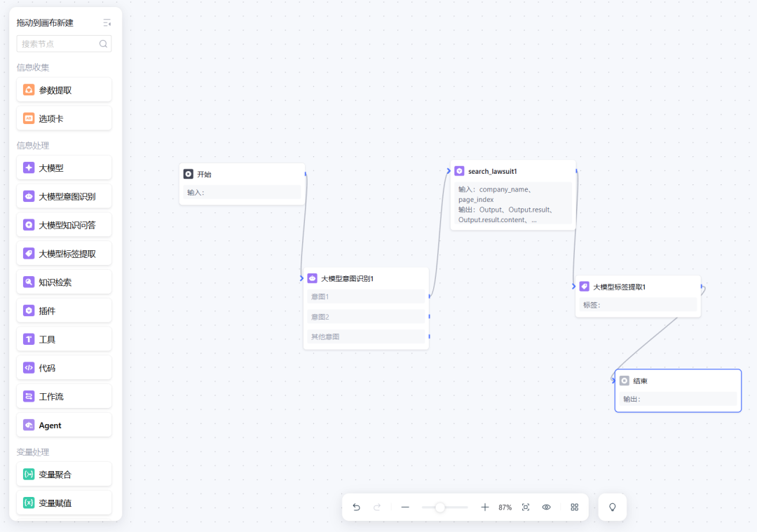Screen dimensions: 757x532
Task: Open the lightbulb tips button
Action: coord(612,507)
